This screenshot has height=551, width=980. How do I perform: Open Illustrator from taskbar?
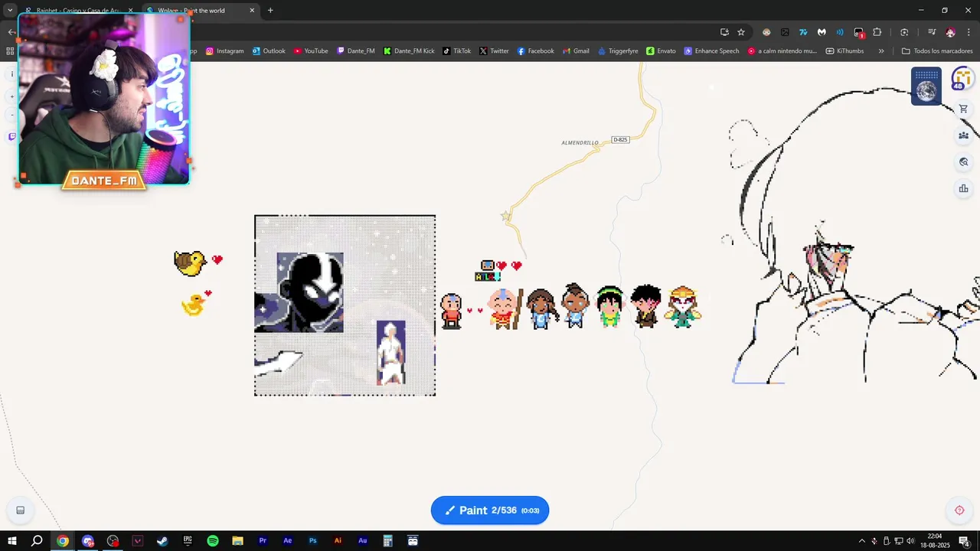coord(338,541)
